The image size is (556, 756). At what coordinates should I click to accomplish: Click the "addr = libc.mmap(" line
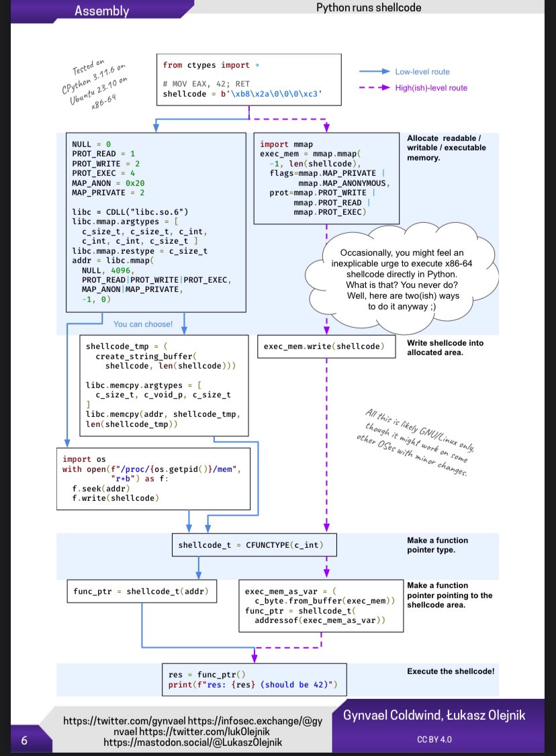[113, 261]
